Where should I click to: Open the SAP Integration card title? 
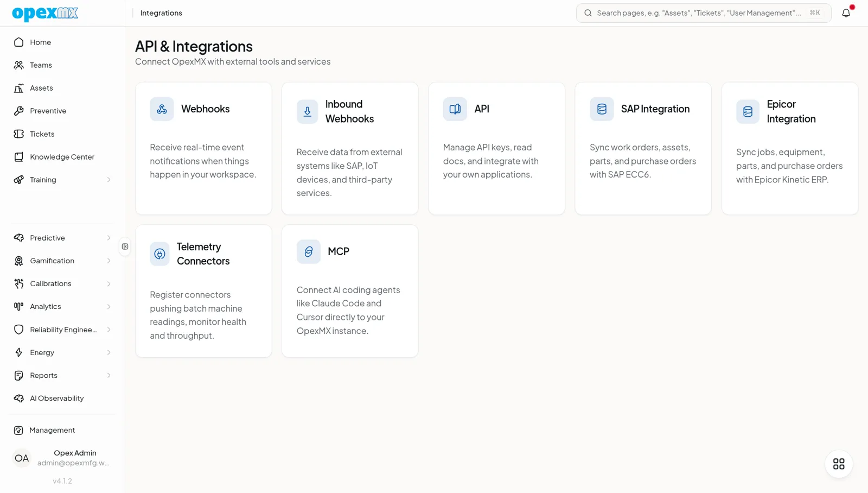point(655,109)
